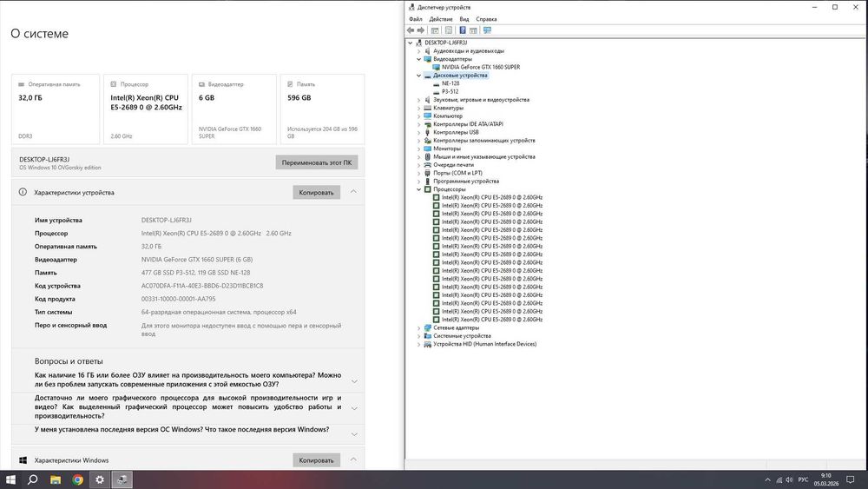Click the Сетевые адаптеры icon
Screen dimensions: 868x489
point(427,327)
